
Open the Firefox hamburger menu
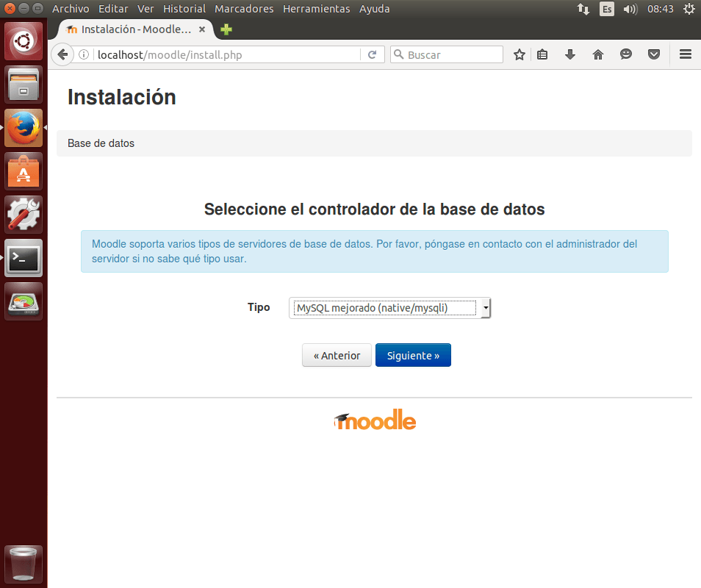[686, 54]
